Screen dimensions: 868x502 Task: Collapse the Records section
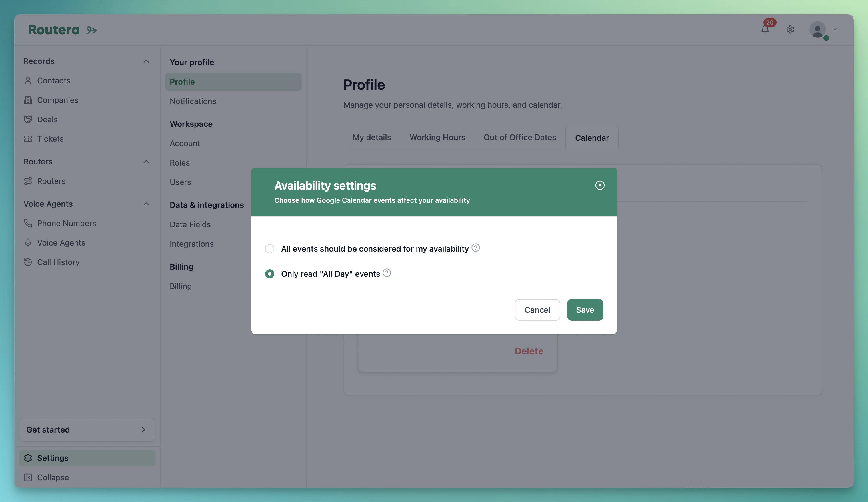146,61
